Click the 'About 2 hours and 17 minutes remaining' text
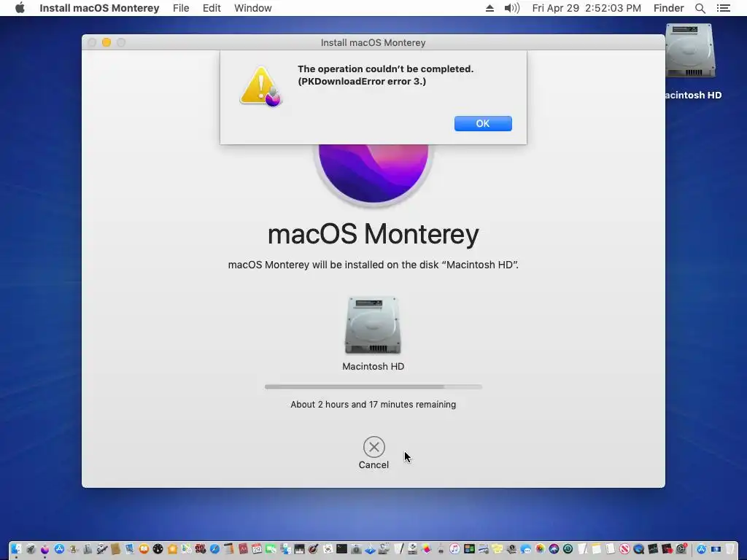 click(373, 404)
